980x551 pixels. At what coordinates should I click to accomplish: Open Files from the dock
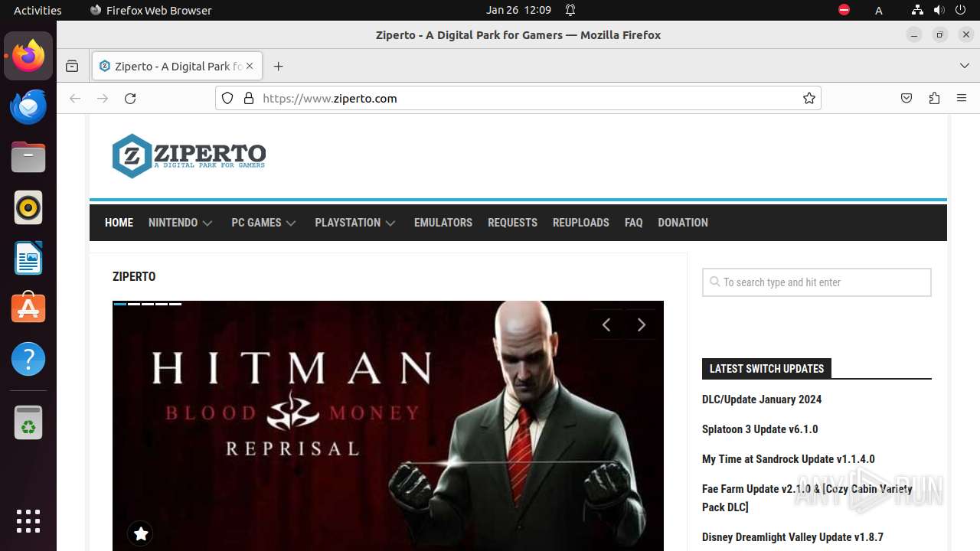point(28,157)
